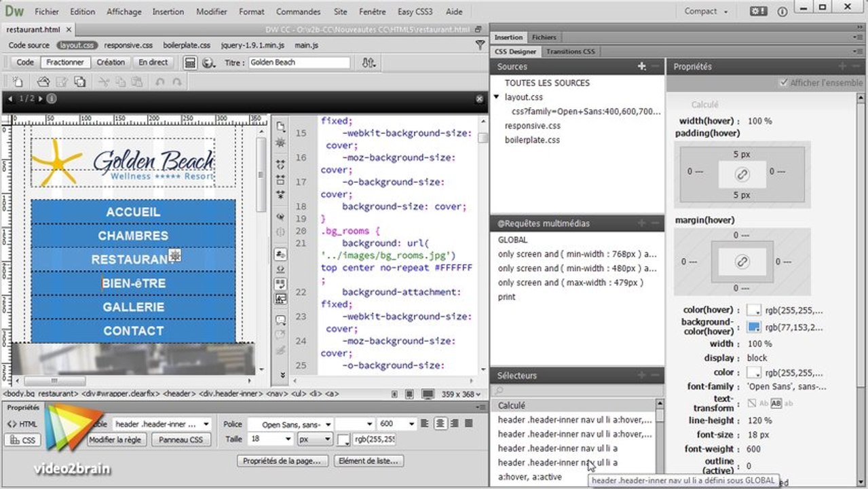Select text-transform lowercase ab option
This screenshot has width=868, height=489.
(787, 403)
